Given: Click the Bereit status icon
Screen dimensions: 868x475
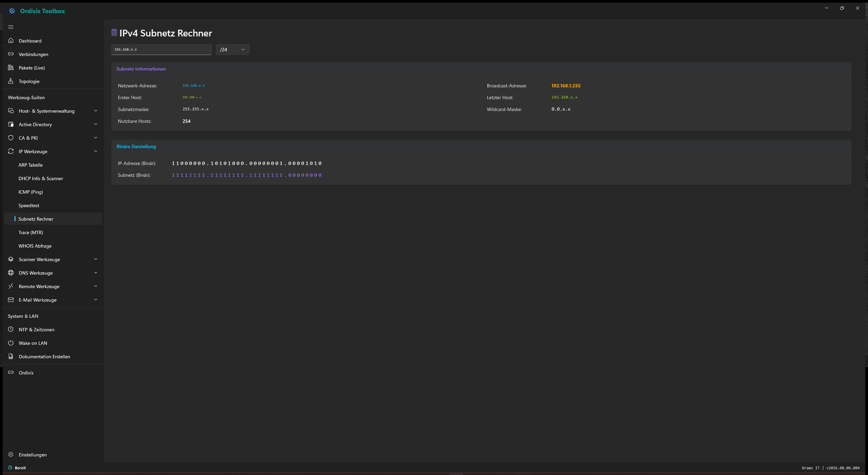Looking at the screenshot, I should pos(10,467).
